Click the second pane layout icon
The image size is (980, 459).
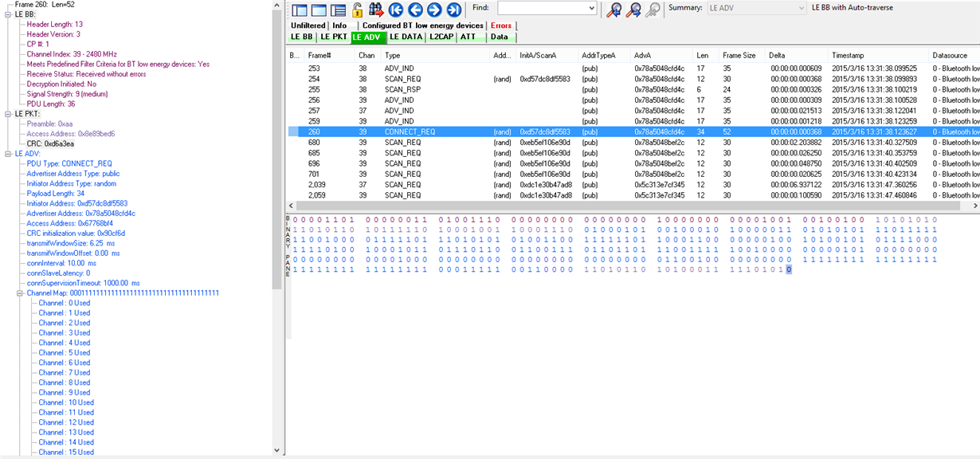[319, 10]
